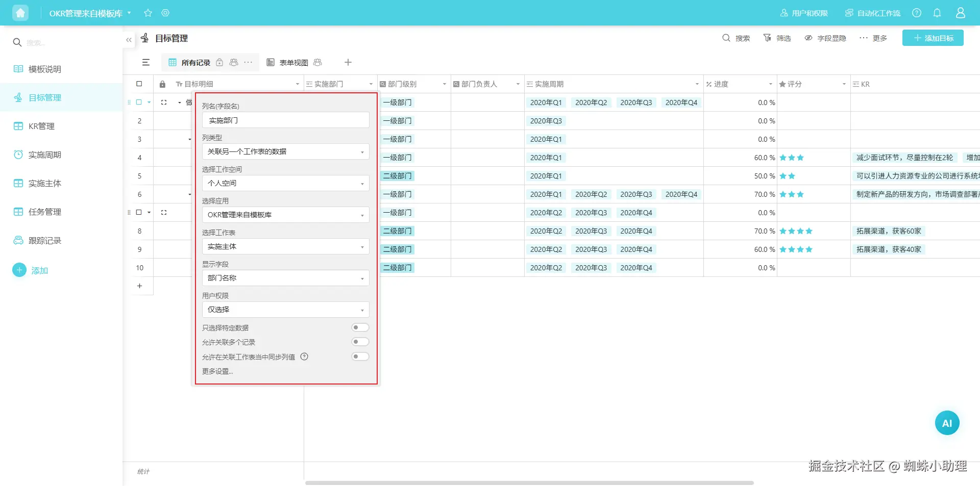The image size is (980, 486).
Task: Open the app name dropdown arrow in top bar
Action: tap(129, 13)
